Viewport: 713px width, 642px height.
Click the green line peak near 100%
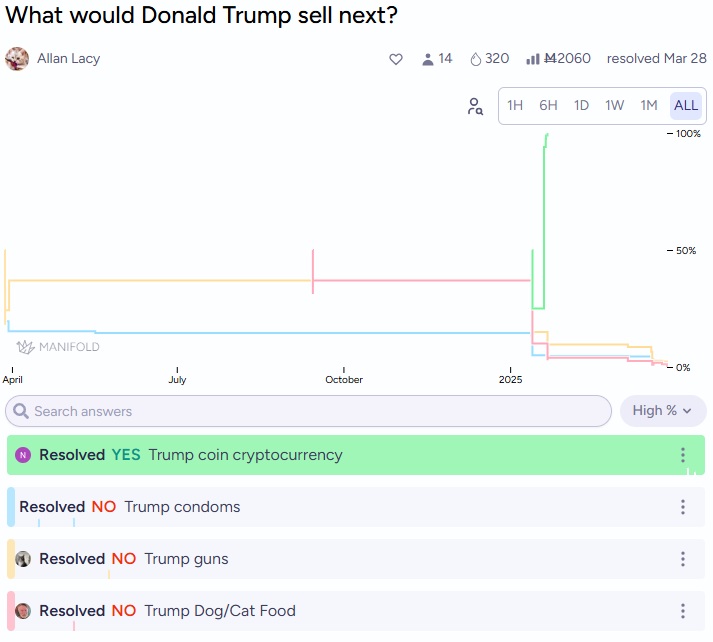[x=547, y=135]
